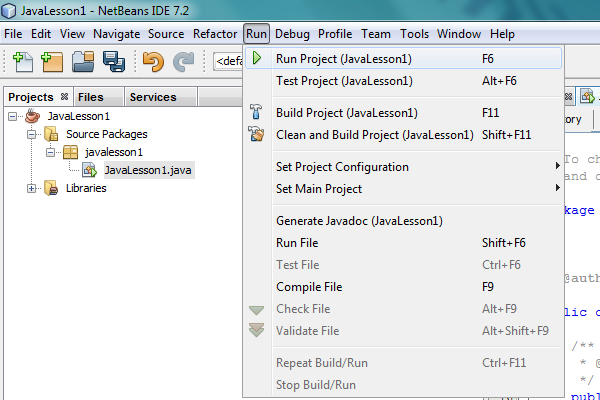
Task: Click the New File toolbar icon
Action: click(23, 62)
